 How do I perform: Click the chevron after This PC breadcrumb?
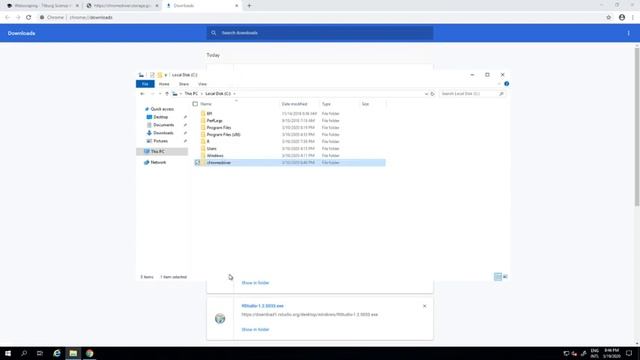point(202,94)
